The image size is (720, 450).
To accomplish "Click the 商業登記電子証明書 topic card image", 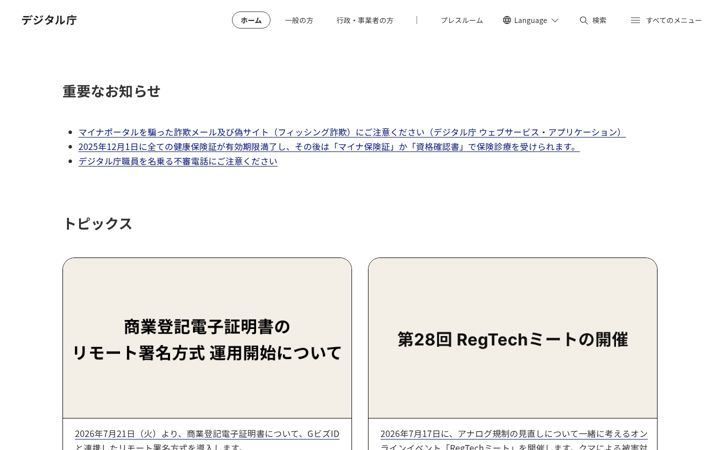I will 207,338.
